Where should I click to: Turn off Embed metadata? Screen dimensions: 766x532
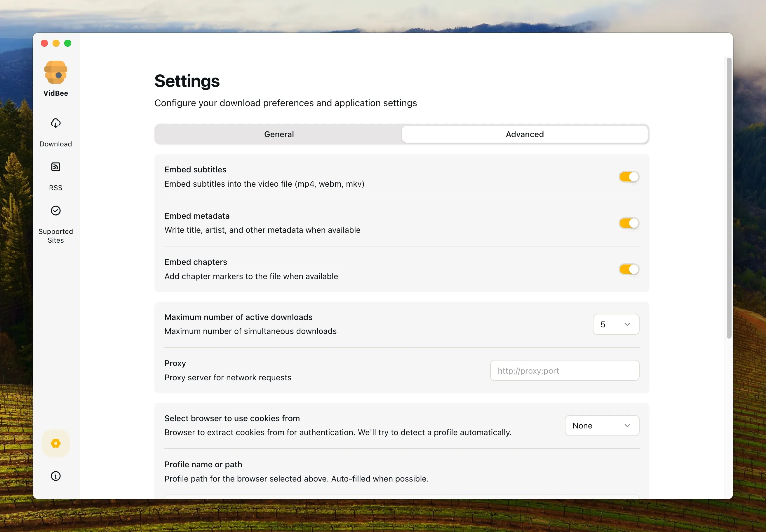[629, 223]
